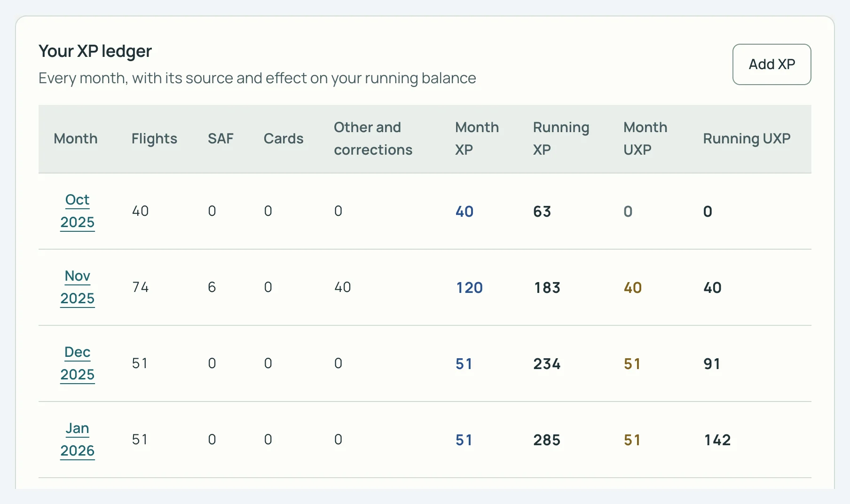Click the Cards column header

click(x=283, y=139)
